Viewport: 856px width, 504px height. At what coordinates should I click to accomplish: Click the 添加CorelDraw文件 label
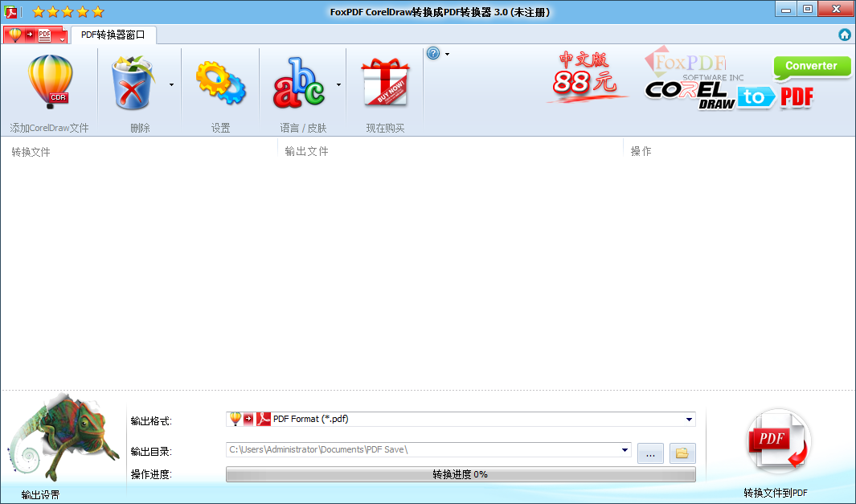tap(49, 128)
